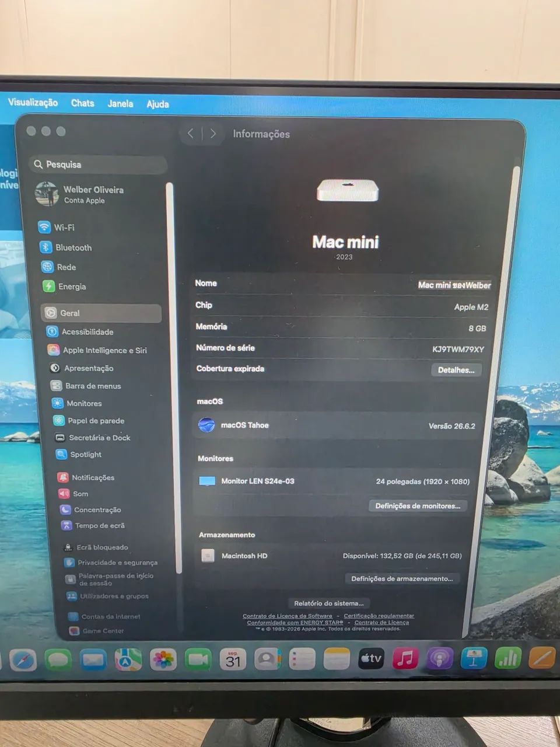Click the Versão 26.6.2 text
The height and width of the screenshot is (747, 560).
click(452, 426)
